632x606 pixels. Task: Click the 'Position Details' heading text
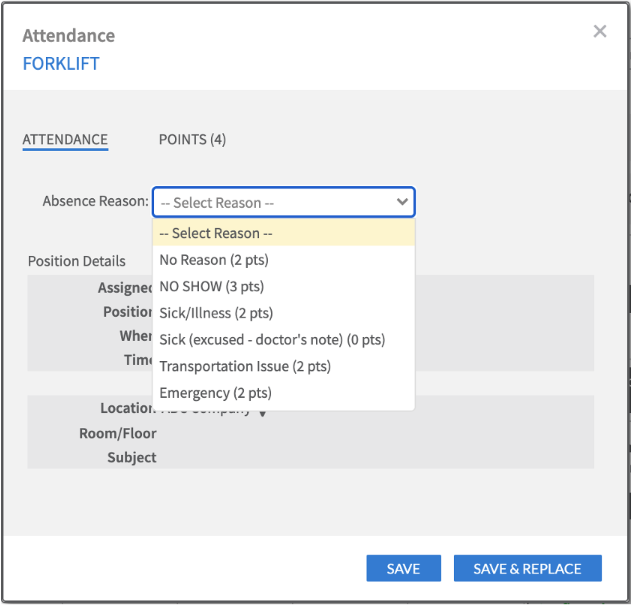tap(77, 261)
